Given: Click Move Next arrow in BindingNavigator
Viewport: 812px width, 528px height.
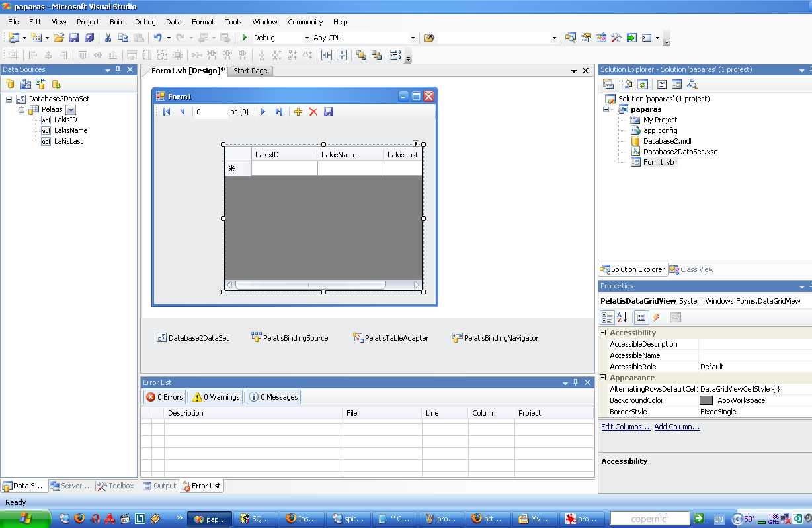Looking at the screenshot, I should 263,112.
